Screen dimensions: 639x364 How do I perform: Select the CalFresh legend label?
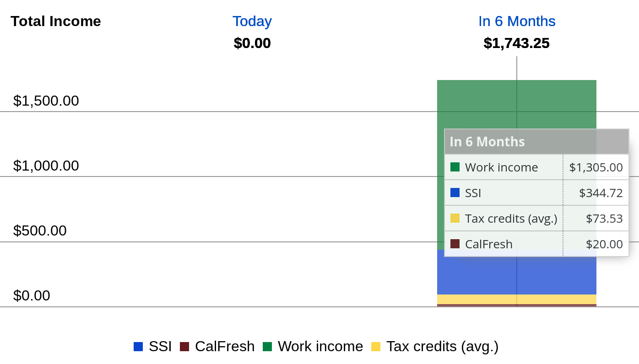pyautogui.click(x=225, y=347)
